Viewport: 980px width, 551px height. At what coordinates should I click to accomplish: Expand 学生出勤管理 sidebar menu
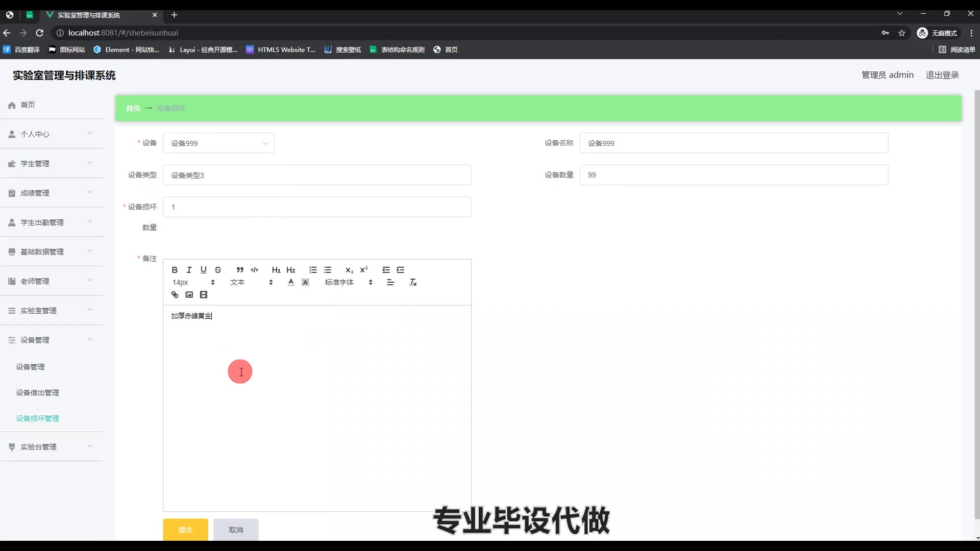[x=52, y=222]
